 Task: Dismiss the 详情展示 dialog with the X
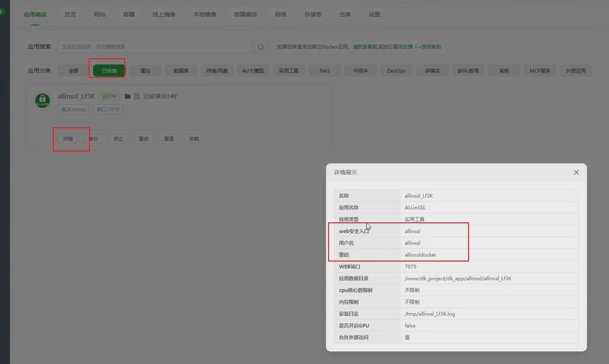coord(576,172)
